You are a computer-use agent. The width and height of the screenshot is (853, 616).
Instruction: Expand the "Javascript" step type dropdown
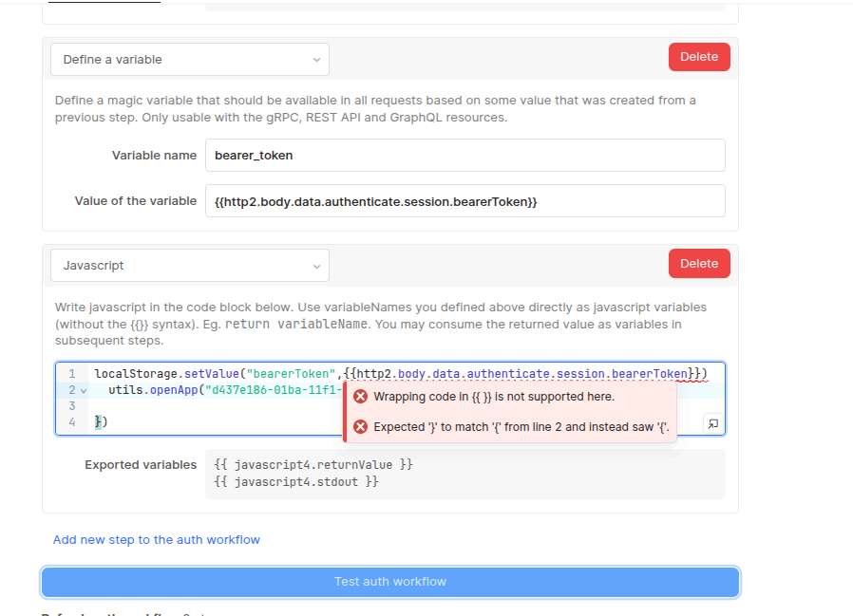point(190,266)
